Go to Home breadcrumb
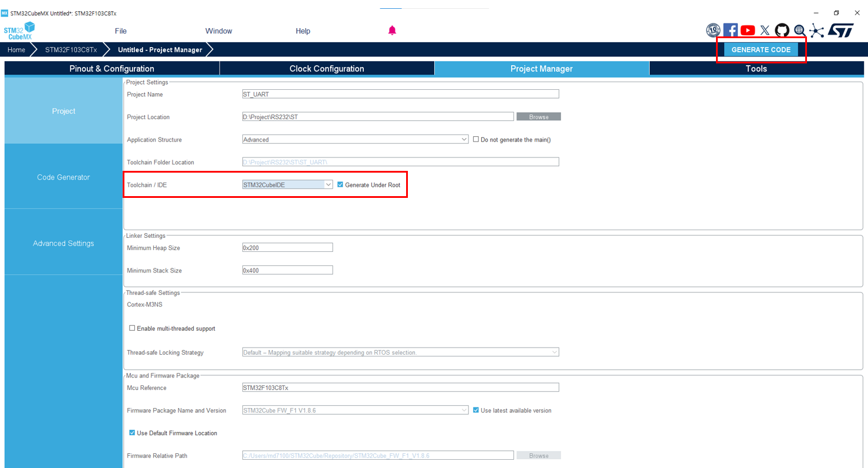The height and width of the screenshot is (468, 868). [16, 50]
